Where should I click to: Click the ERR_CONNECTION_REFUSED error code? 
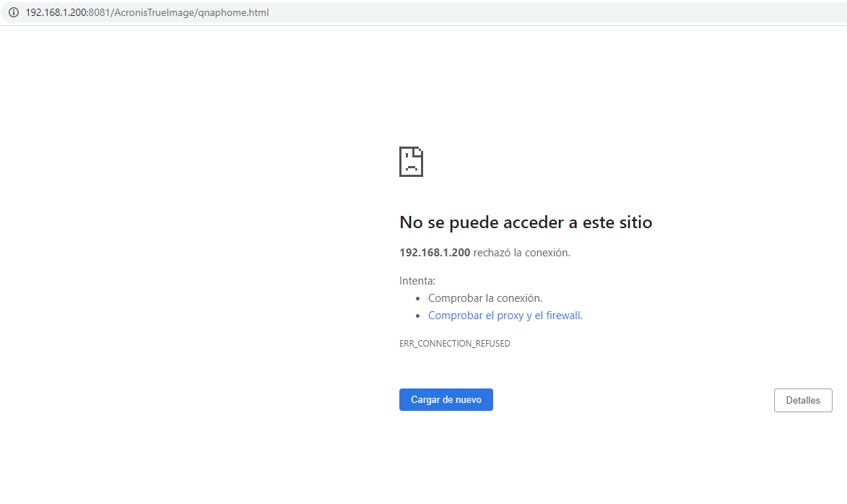tap(454, 344)
